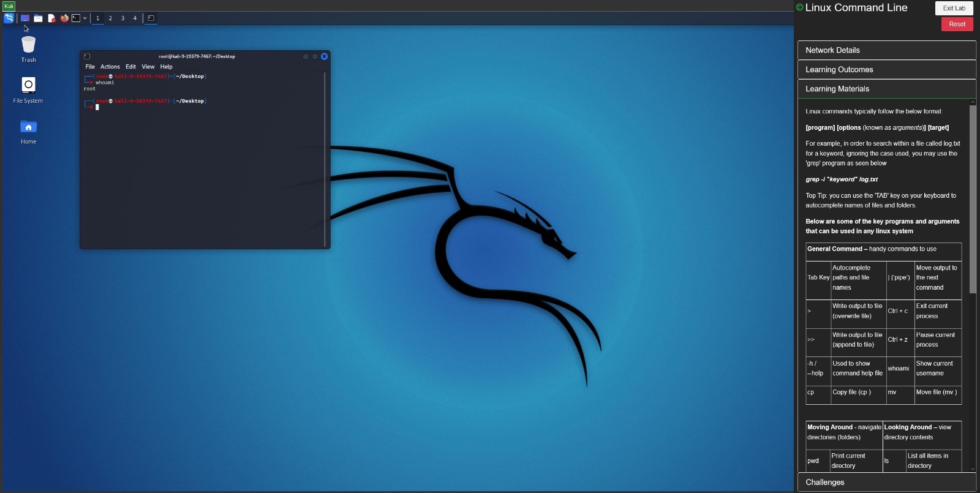
Task: Click the 'whoami' command text in terminal
Action: pyautogui.click(x=105, y=83)
